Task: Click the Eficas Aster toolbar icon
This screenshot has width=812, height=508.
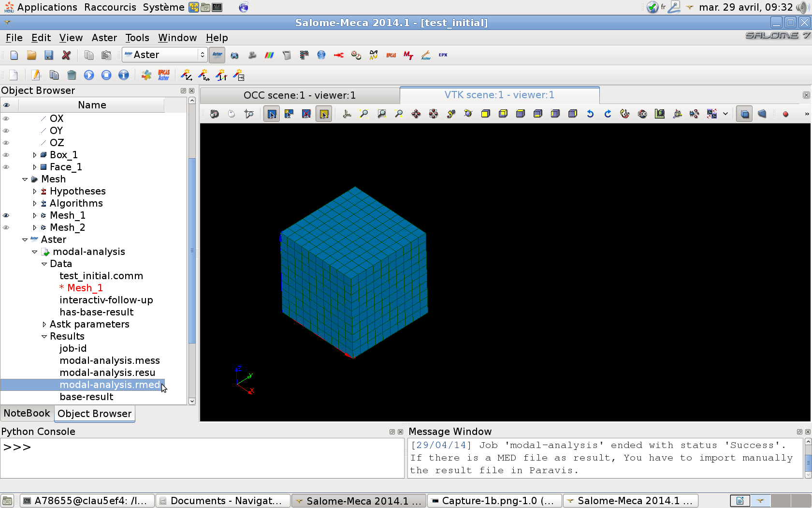Action: coord(164,75)
